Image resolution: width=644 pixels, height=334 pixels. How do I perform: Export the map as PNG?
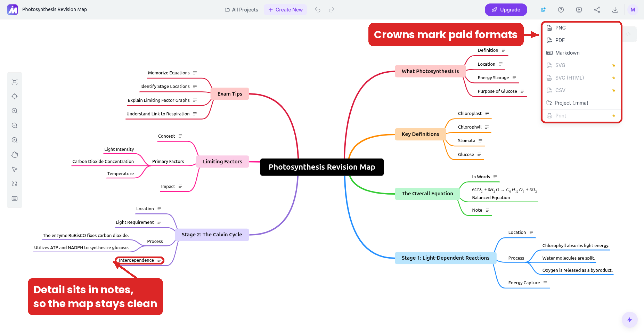click(581, 28)
